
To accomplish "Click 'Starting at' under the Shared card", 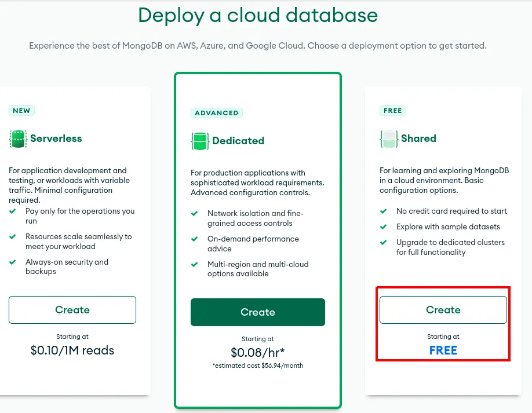I will [x=443, y=337].
